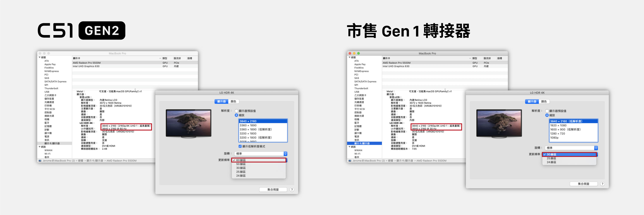Choose 24 赫茲 in the C51 GEN2 refresh menu

click(259, 176)
